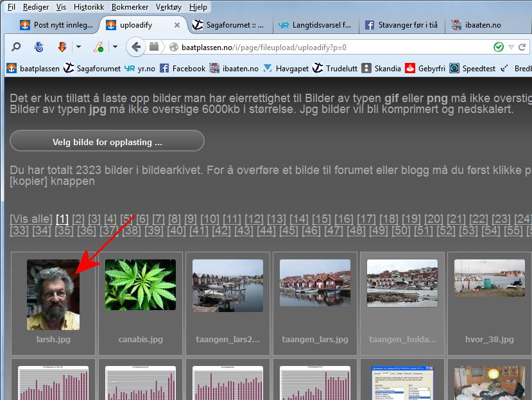
Task: Open the ibaaten.no bookmark
Action: coord(234,69)
